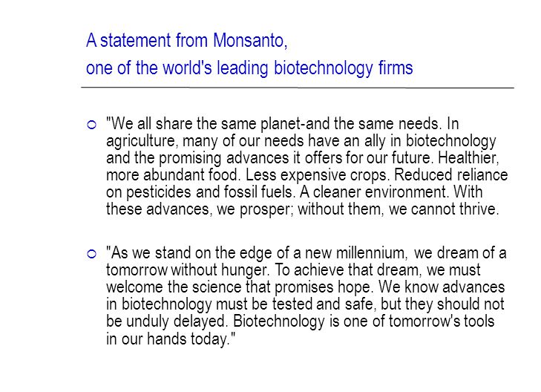Select the title line 'A statement from Monsanto,'

tap(187, 40)
